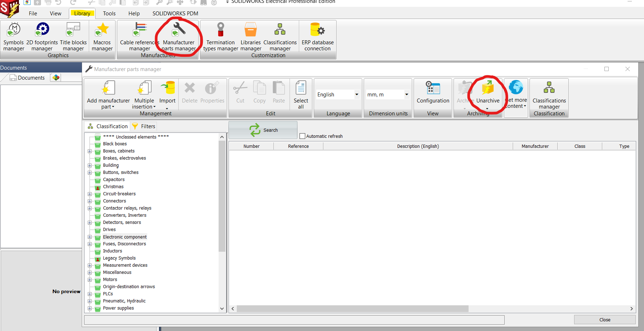Image resolution: width=644 pixels, height=331 pixels.
Task: Open the Termination types manager
Action: pos(221,37)
